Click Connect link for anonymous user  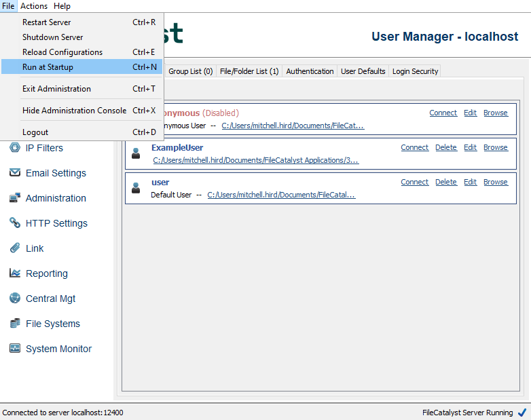pos(443,113)
